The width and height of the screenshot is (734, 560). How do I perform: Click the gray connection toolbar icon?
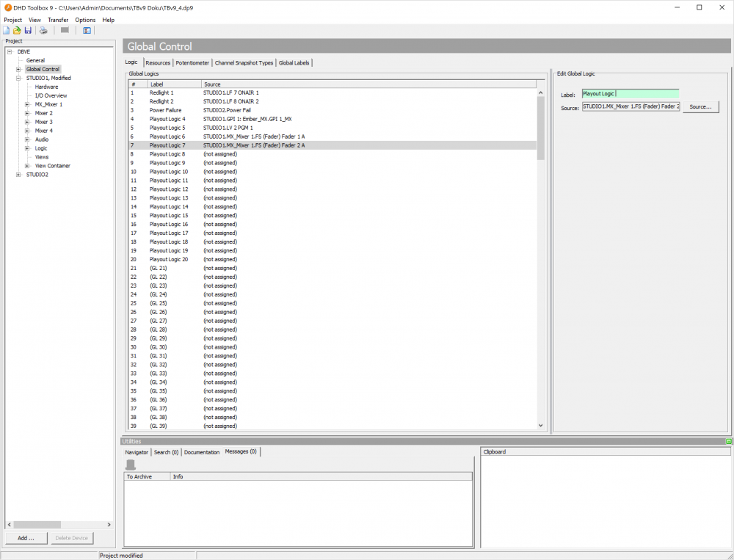[65, 29]
